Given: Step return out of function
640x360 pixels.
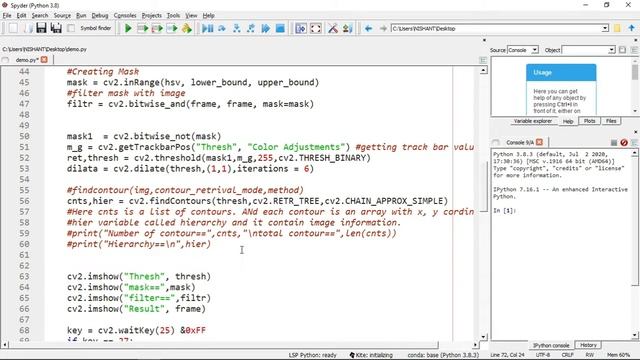Looking at the screenshot, I should tap(251, 28).
